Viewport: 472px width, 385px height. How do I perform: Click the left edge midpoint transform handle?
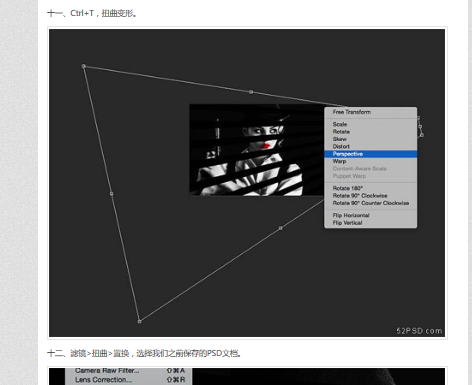point(111,193)
